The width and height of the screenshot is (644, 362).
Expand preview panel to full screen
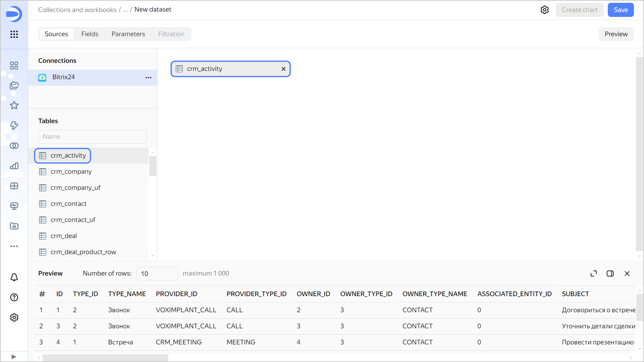[x=593, y=274]
